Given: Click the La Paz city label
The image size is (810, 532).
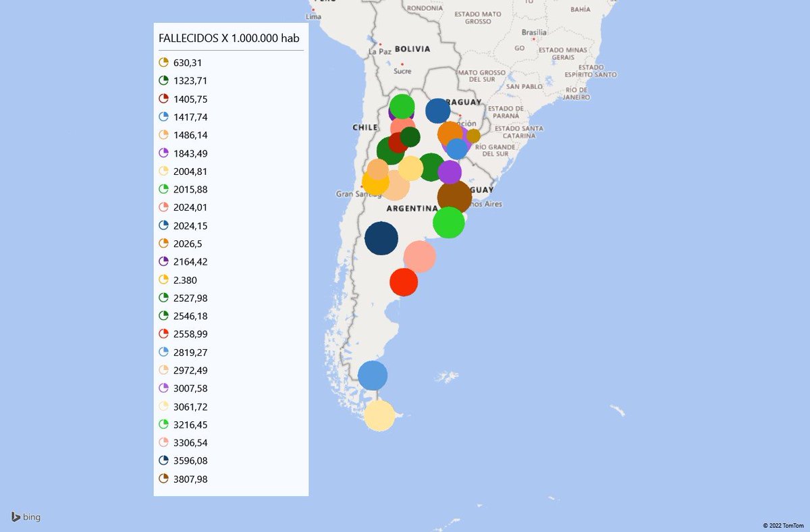Looking at the screenshot, I should pyautogui.click(x=379, y=51).
